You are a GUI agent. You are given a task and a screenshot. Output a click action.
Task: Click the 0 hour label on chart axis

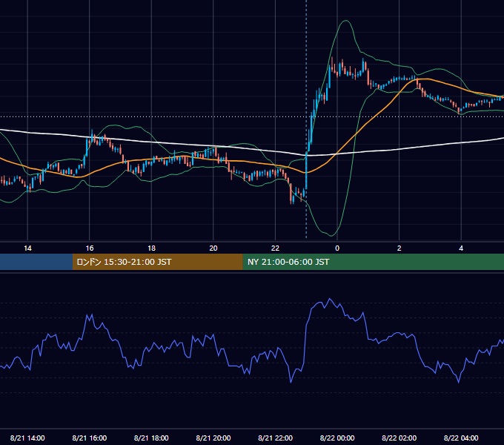[x=337, y=248]
